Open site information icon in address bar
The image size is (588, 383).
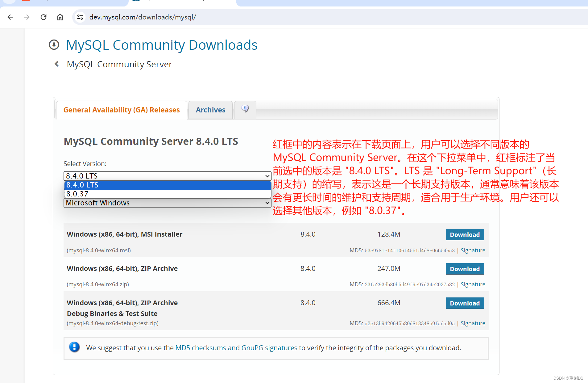pos(80,17)
